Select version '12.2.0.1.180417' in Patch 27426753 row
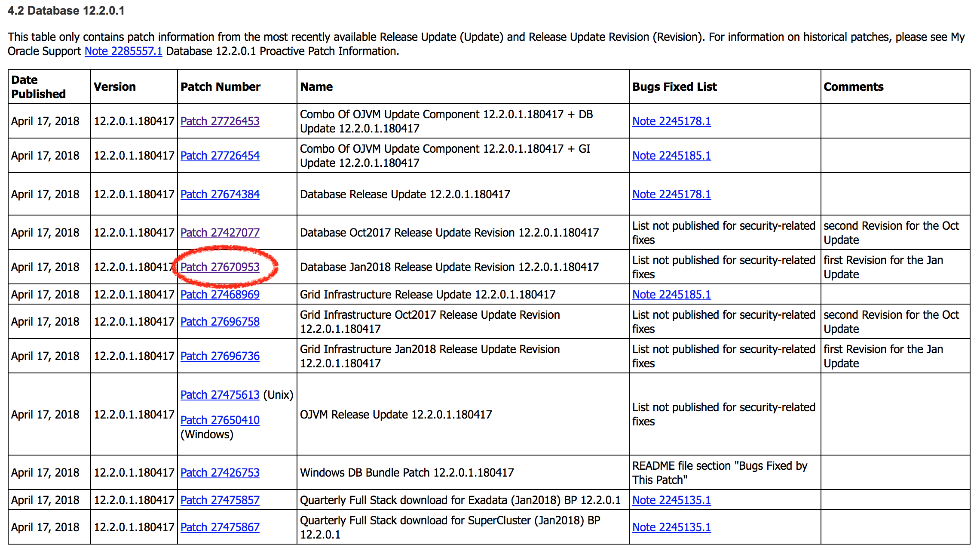 tap(134, 473)
